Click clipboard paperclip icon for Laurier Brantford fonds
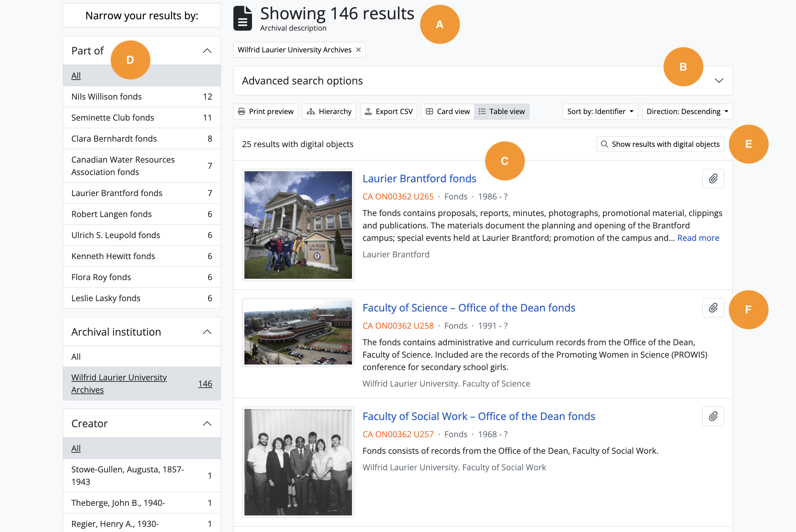The width and height of the screenshot is (796, 532). (713, 178)
